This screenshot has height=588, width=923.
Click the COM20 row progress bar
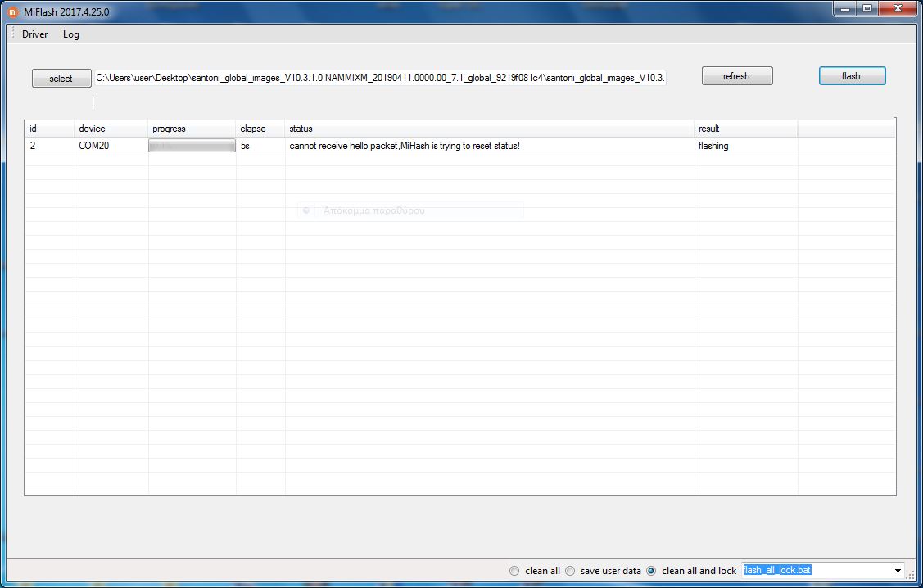(192, 146)
